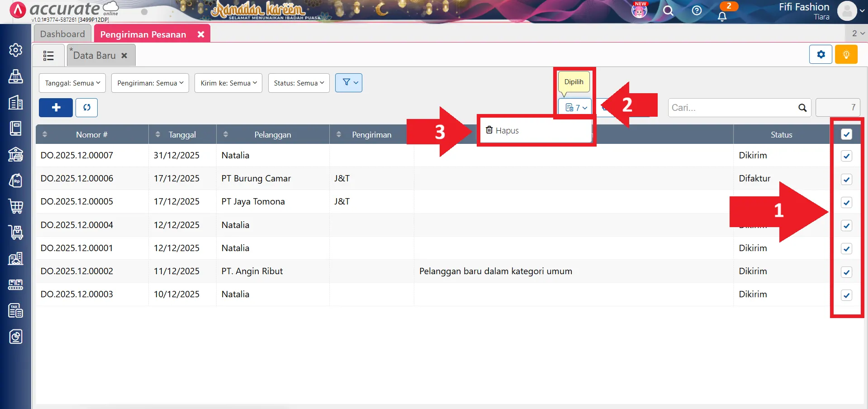Open shopping cart purchase icon in sidebar
The width and height of the screenshot is (868, 409).
16,206
